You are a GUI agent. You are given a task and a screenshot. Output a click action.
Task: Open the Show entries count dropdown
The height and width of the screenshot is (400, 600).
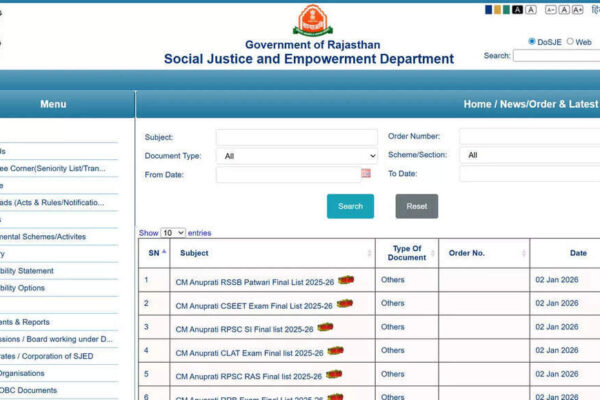[x=173, y=233]
